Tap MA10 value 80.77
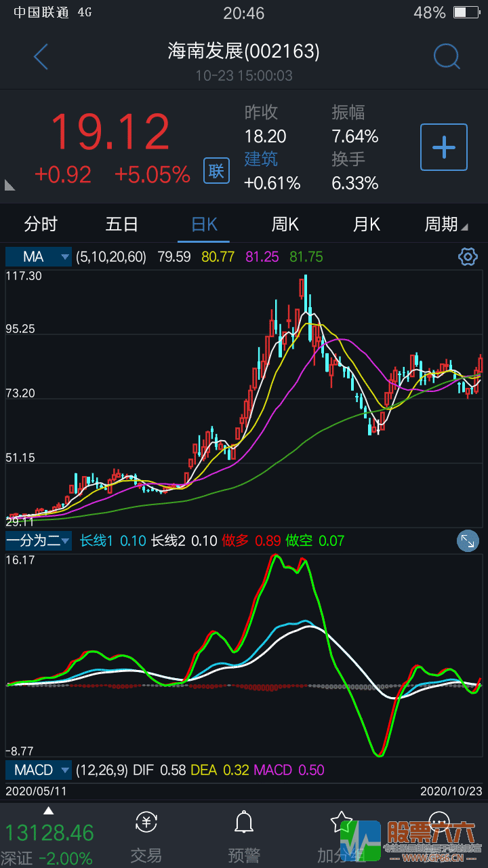Image resolution: width=488 pixels, height=868 pixels. coord(218,257)
